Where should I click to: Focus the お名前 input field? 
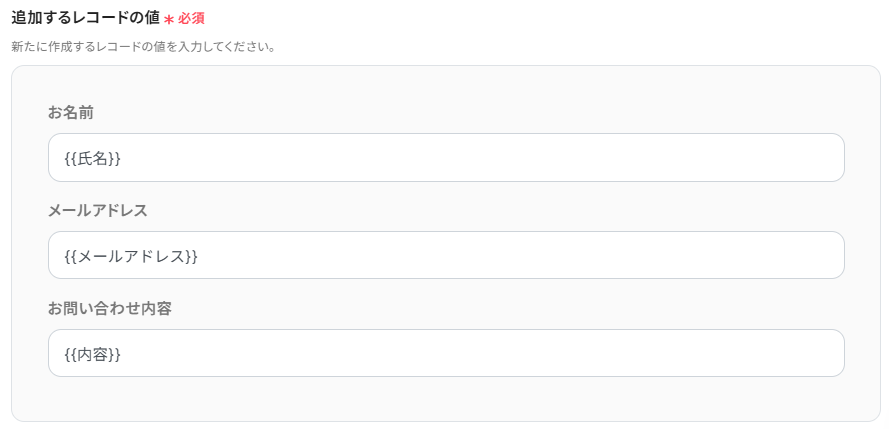(x=446, y=158)
